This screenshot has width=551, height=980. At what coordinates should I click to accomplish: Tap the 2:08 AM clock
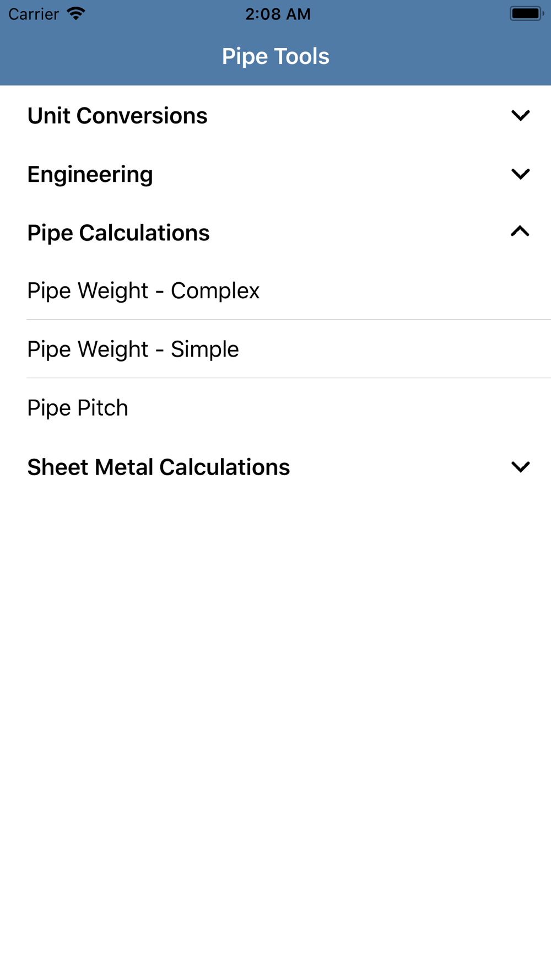tap(278, 14)
